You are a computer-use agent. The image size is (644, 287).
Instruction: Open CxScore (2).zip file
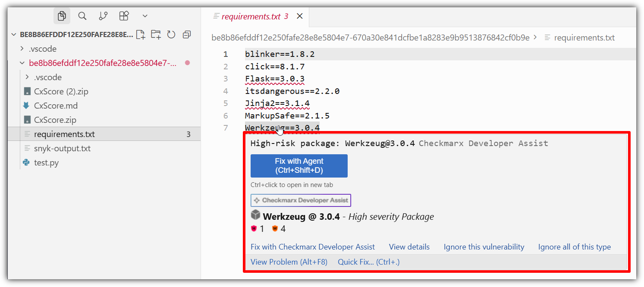tap(61, 91)
